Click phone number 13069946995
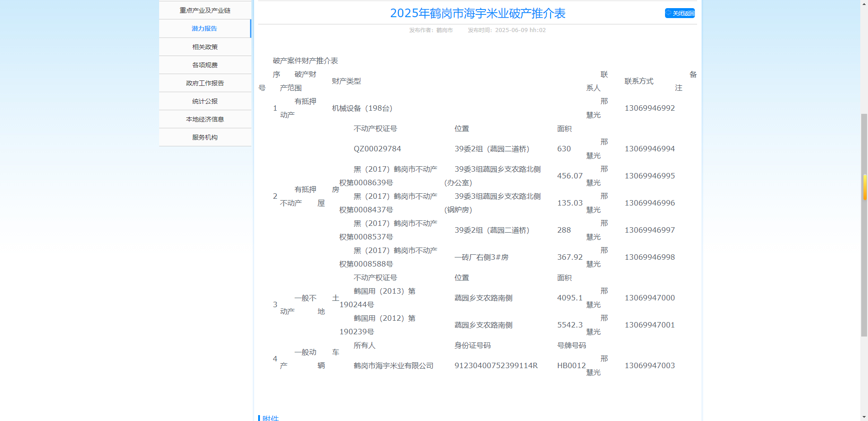The height and width of the screenshot is (421, 868). (650, 176)
